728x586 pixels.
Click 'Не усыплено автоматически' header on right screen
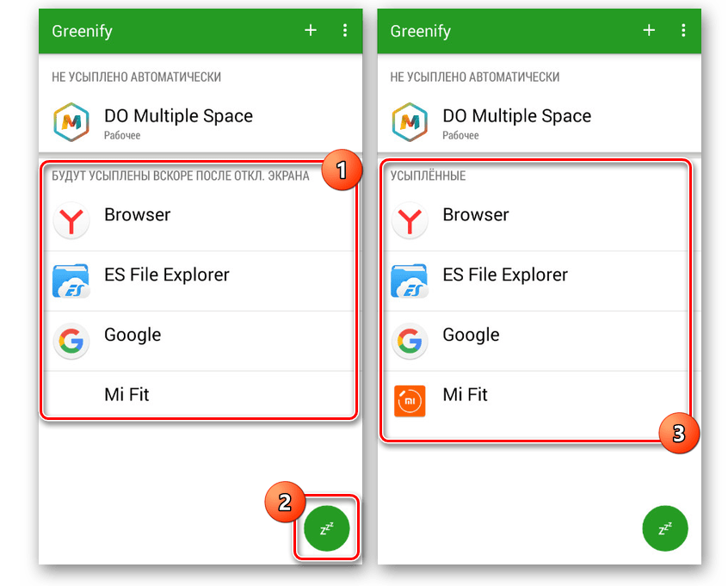(474, 77)
